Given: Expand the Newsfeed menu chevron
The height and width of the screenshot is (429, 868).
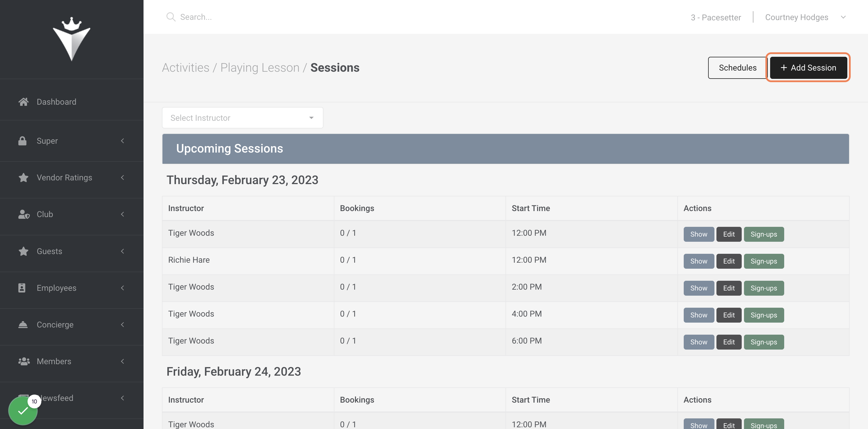Looking at the screenshot, I should (x=122, y=398).
